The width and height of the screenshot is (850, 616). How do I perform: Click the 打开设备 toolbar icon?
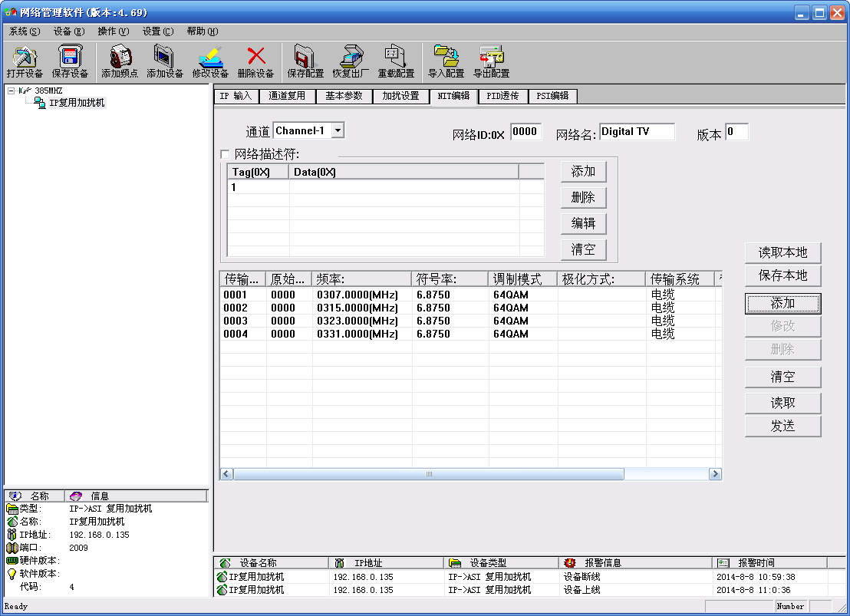point(25,57)
